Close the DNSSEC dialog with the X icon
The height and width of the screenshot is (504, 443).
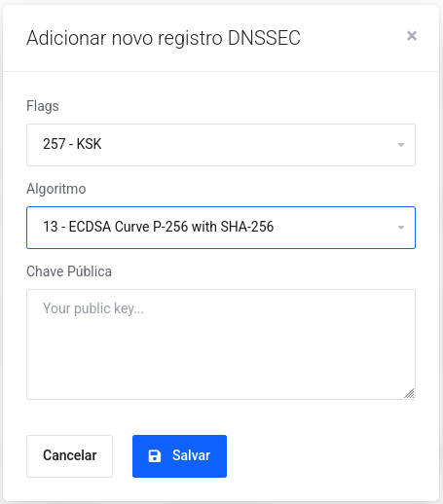point(412,36)
